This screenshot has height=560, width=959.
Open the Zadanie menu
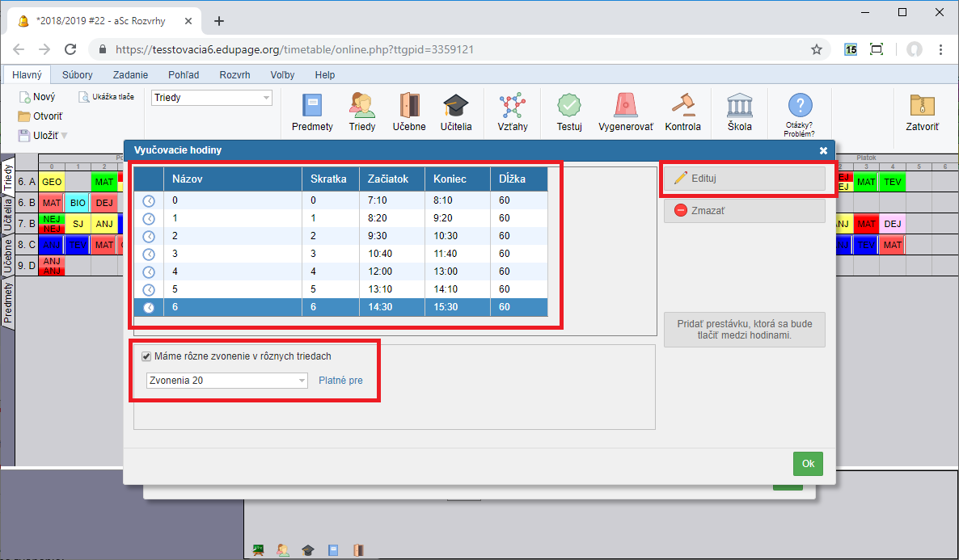(130, 74)
